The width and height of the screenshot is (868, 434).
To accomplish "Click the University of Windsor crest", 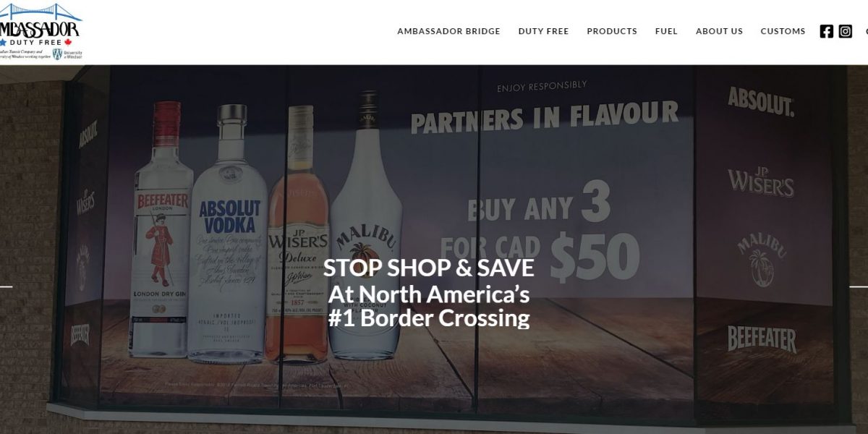I will click(x=56, y=54).
